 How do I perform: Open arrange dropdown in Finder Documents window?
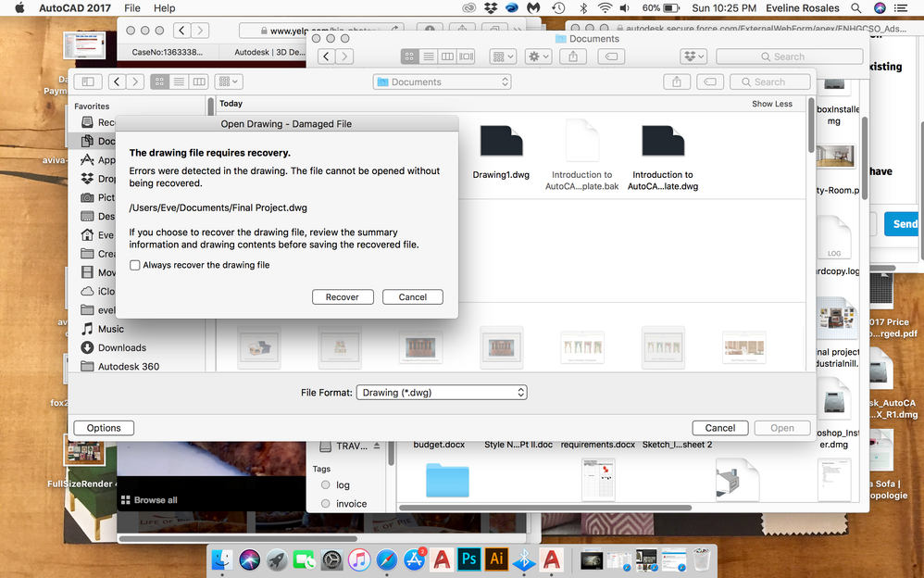tap(503, 57)
